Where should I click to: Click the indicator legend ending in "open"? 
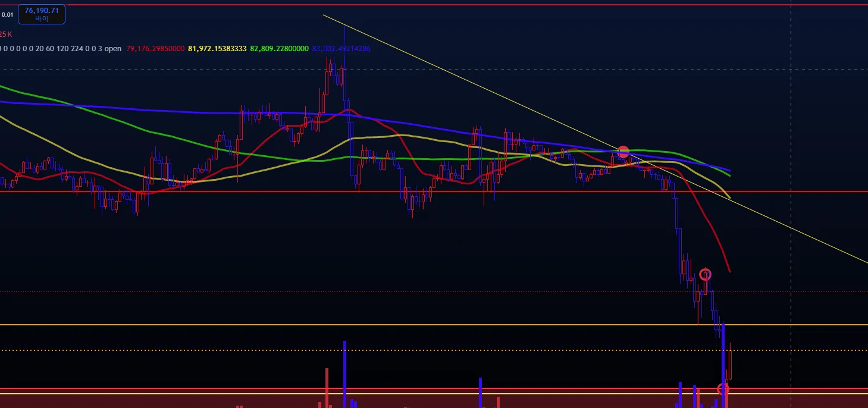point(61,49)
